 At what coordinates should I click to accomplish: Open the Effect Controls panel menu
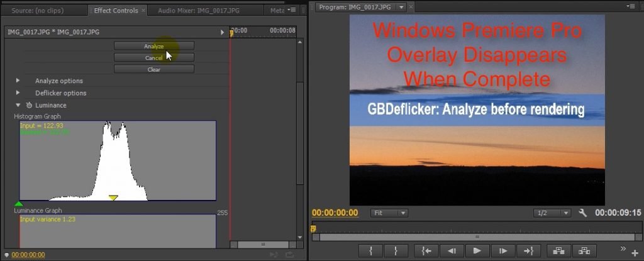click(x=292, y=9)
